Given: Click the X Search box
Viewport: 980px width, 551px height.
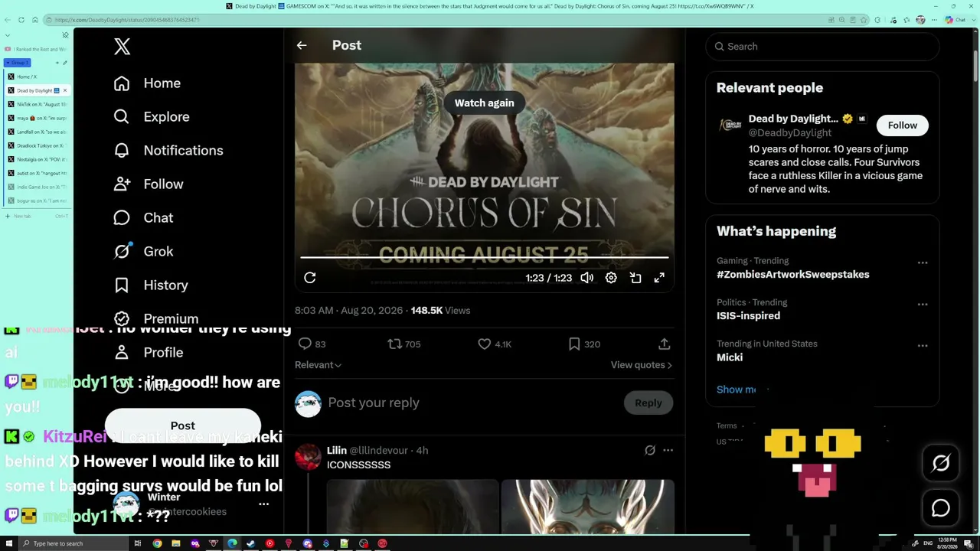Looking at the screenshot, I should click(822, 47).
